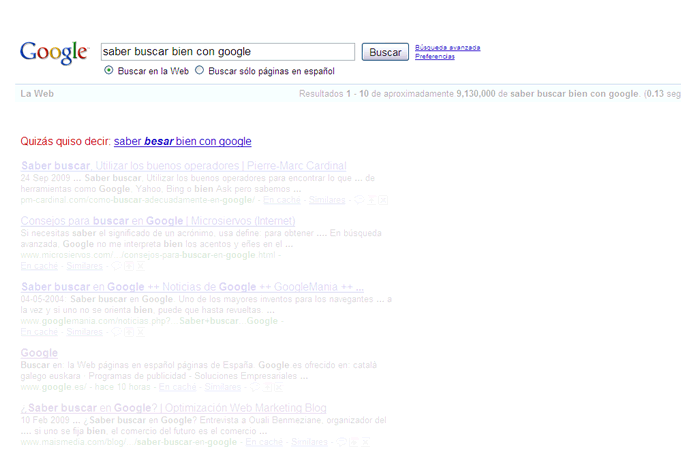This screenshot has width=688, height=456.
Task: Click URL text www.maismedia.com/blog saber-buscar-en-google
Action: coord(129,442)
